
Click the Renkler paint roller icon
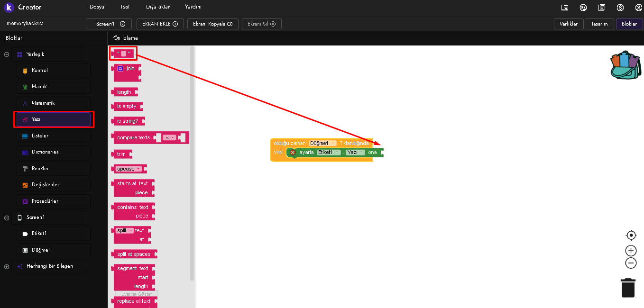point(25,169)
